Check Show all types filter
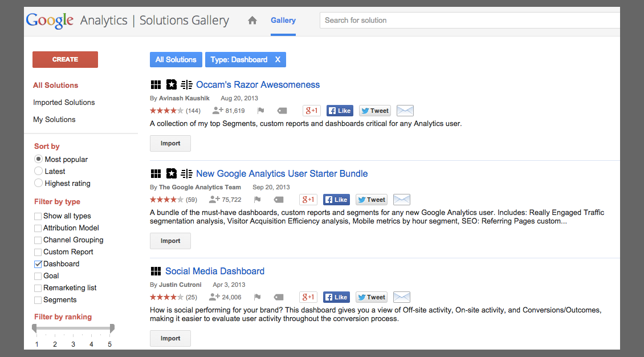The height and width of the screenshot is (357, 644). click(38, 216)
